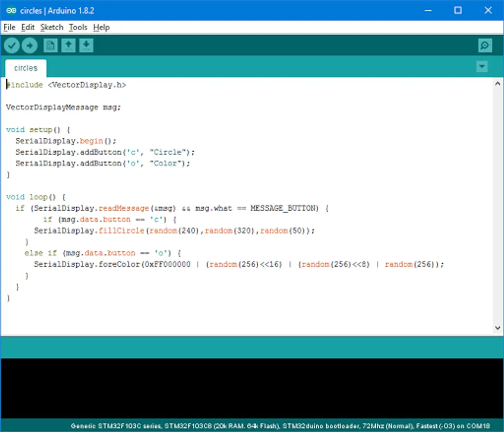
Task: Click the SerialDisplay.fillCircle line
Action: (175, 231)
